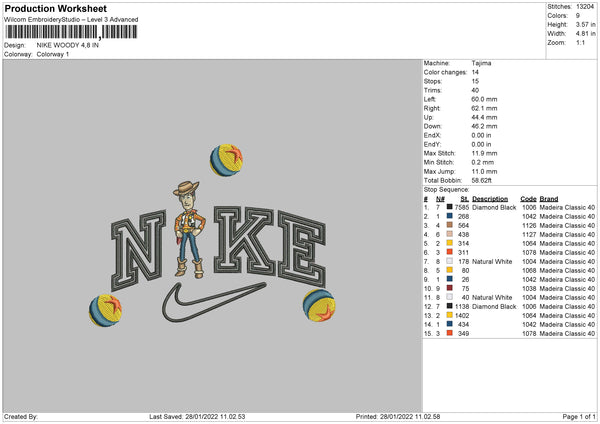
Task: Click the Machine value 'Tajima'
Action: [481, 63]
